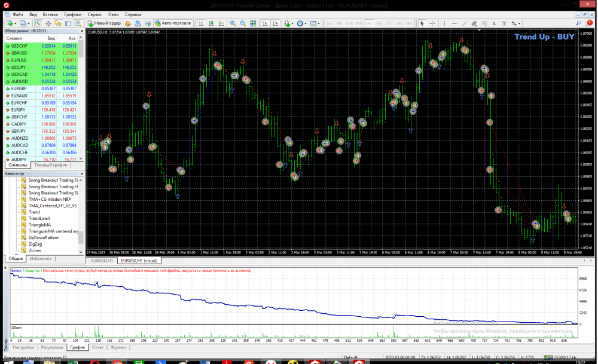
Task: Select the horizontal line drawing tool
Action: 454,23
